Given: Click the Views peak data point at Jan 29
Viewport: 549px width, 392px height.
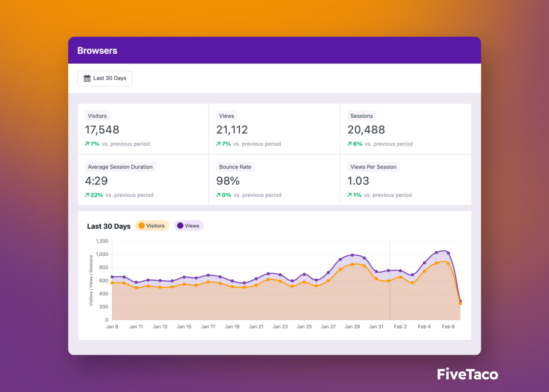Looking at the screenshot, I should [352, 255].
